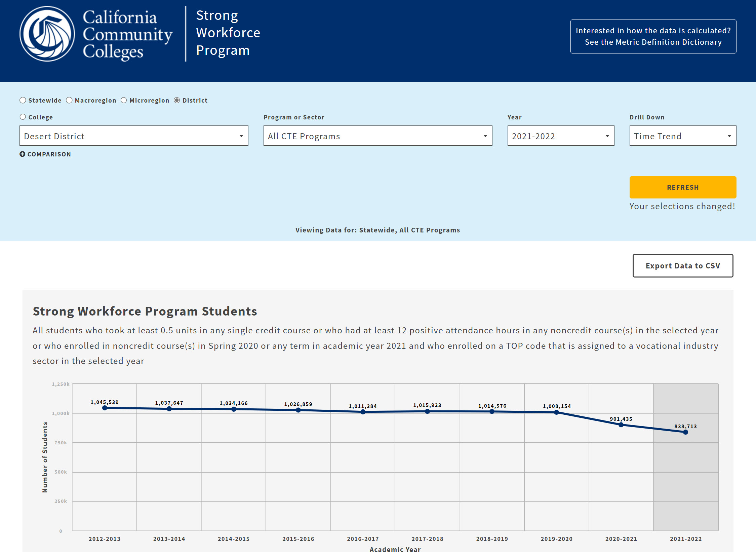Click the 'Number of Students' axis title
This screenshot has width=756, height=552.
pos(45,457)
